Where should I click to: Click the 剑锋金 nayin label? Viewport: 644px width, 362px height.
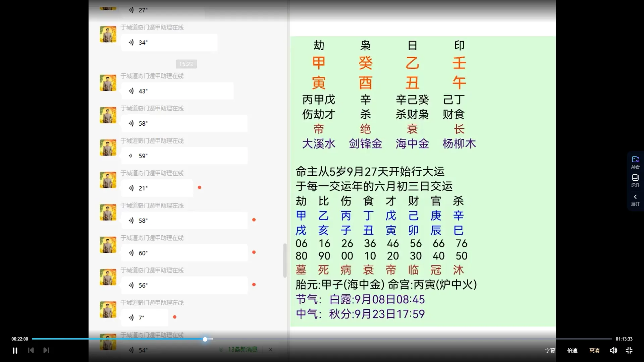pos(366,144)
